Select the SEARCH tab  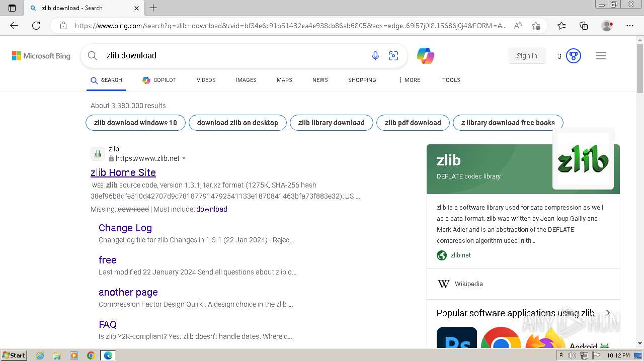[x=106, y=80]
